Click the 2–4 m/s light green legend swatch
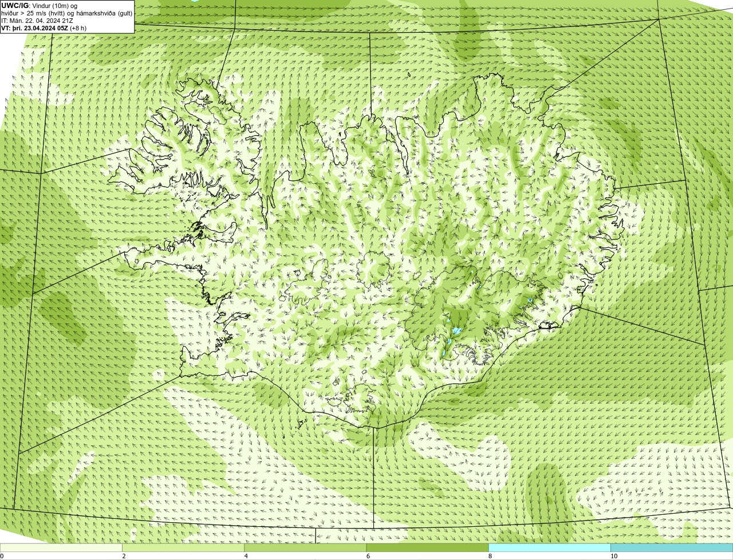This screenshot has width=733, height=560. tap(183, 548)
